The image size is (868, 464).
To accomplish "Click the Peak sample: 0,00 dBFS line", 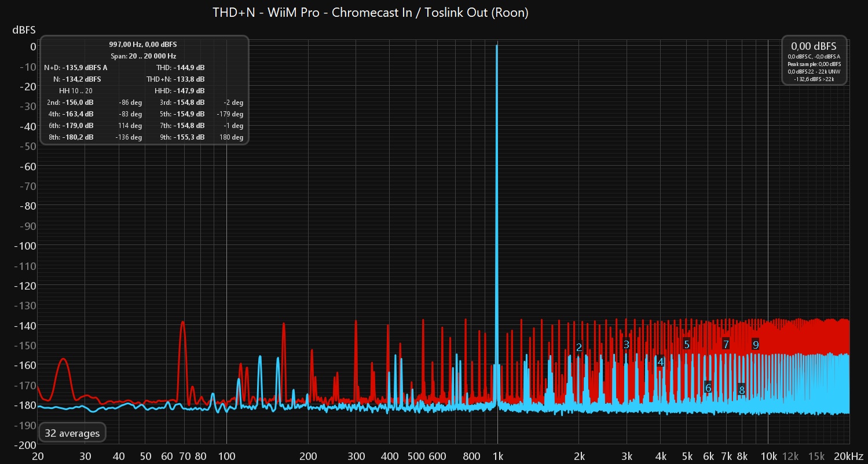I will pos(814,64).
